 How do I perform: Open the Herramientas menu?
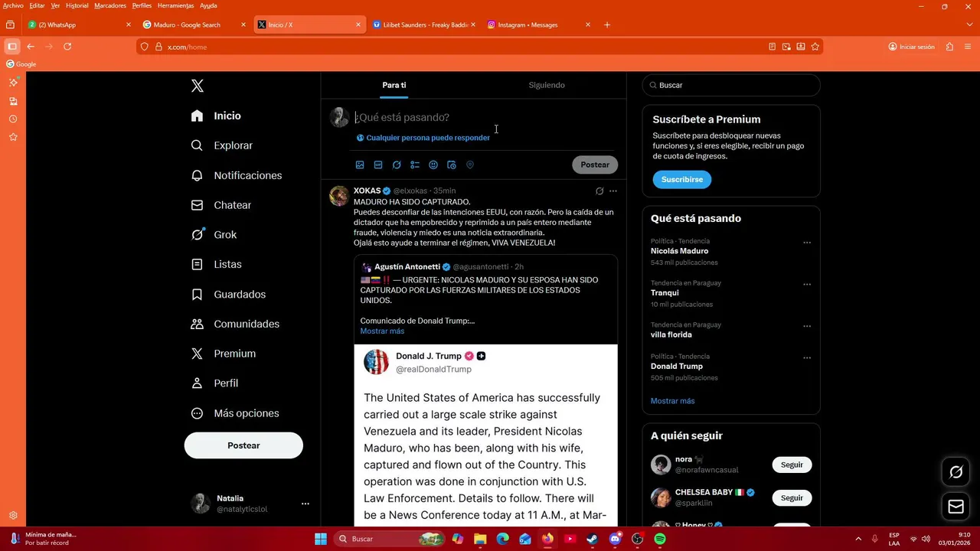[175, 5]
